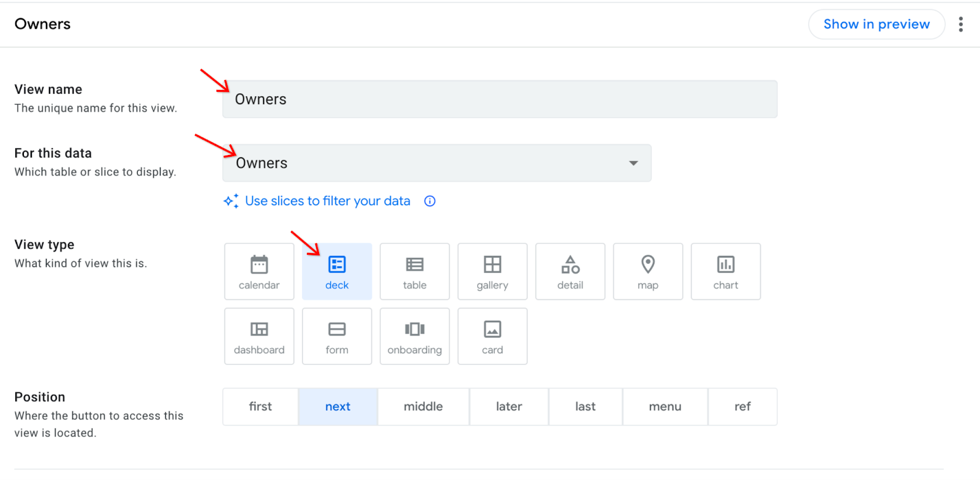Select the gallery view type
Image resolution: width=980 pixels, height=480 pixels.
[x=492, y=271]
